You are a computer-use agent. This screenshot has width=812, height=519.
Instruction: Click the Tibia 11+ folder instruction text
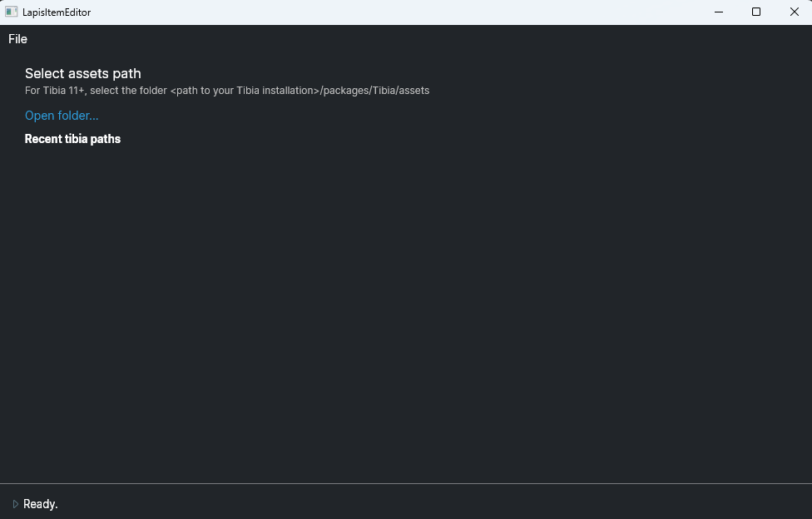(x=227, y=91)
